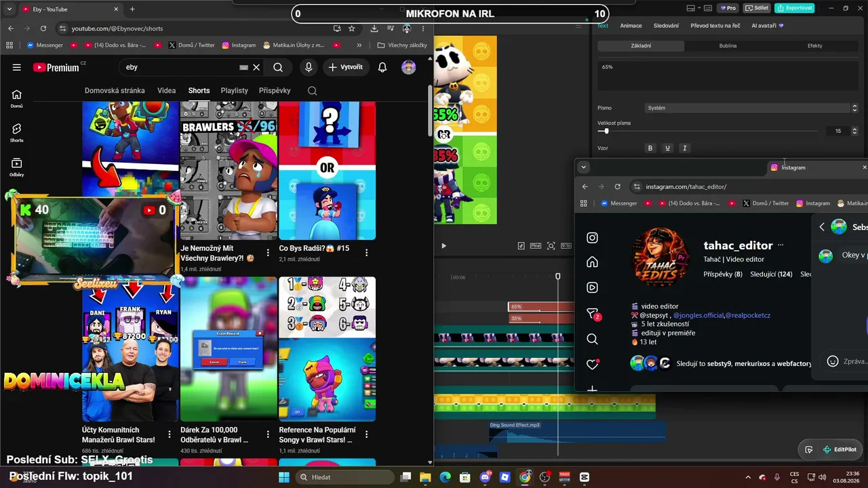Open Instagram search from sidebar
Screen dimensions: 868x488
pos(592,339)
